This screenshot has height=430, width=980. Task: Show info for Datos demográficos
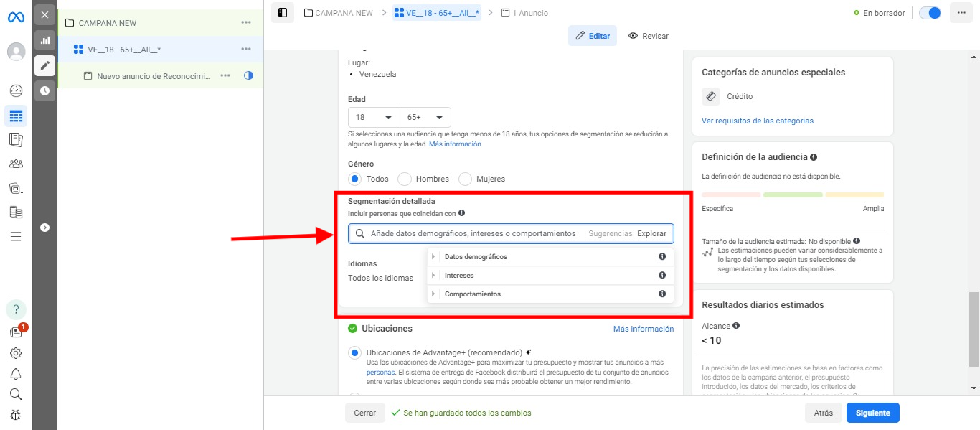662,257
